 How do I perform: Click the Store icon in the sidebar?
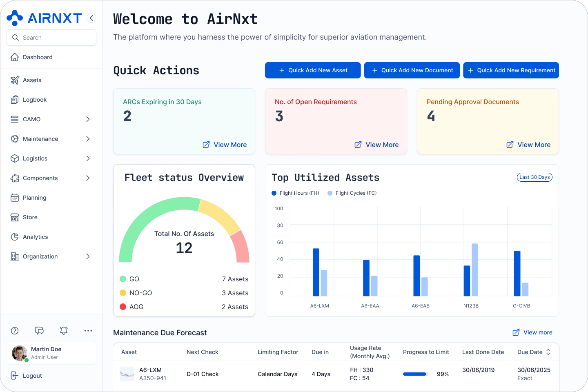[x=15, y=217]
